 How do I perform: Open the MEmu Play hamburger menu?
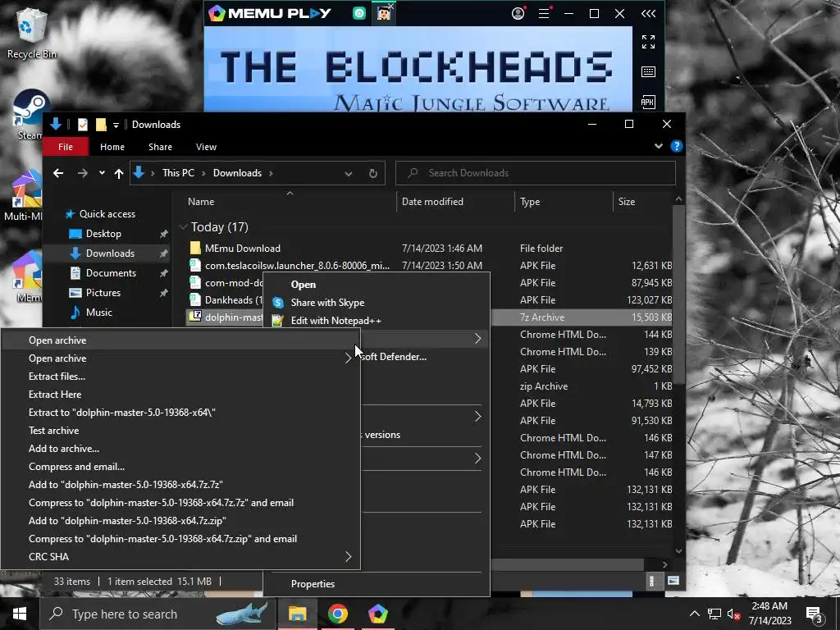coord(544,13)
